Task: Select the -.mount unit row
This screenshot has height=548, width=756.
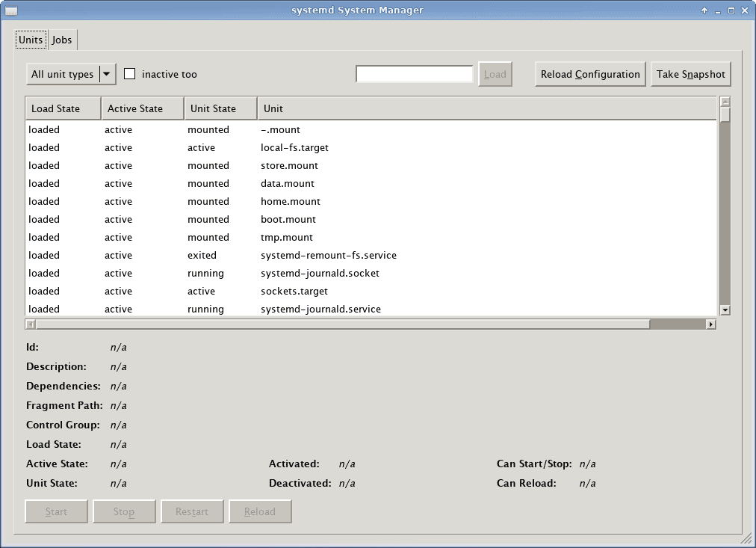Action: click(371, 130)
